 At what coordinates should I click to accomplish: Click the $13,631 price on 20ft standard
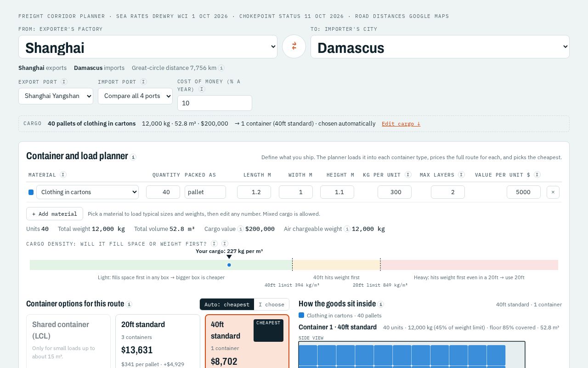click(x=137, y=350)
